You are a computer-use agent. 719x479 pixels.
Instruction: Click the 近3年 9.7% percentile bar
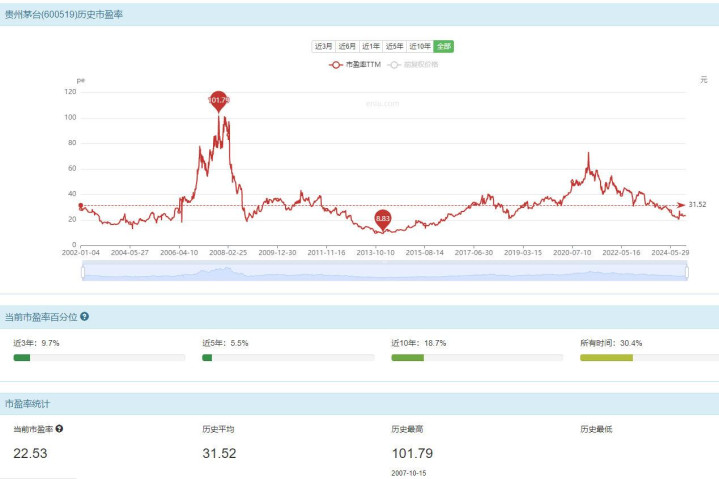click(99, 358)
